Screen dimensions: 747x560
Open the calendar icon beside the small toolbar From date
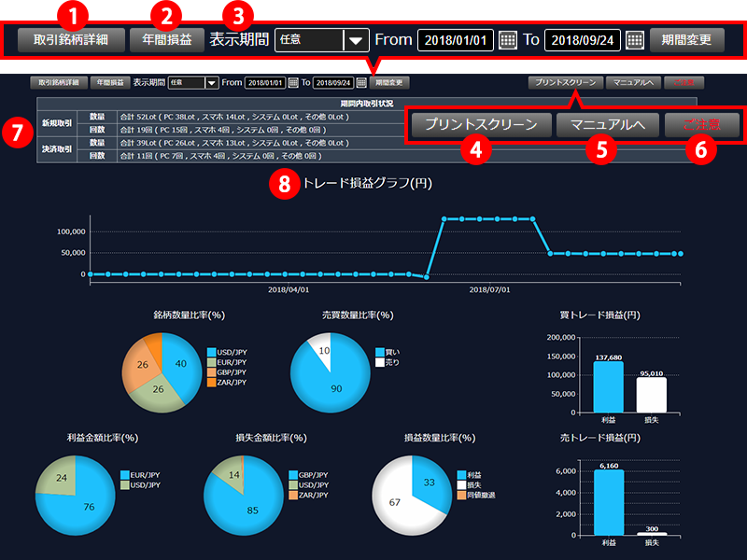point(293,82)
